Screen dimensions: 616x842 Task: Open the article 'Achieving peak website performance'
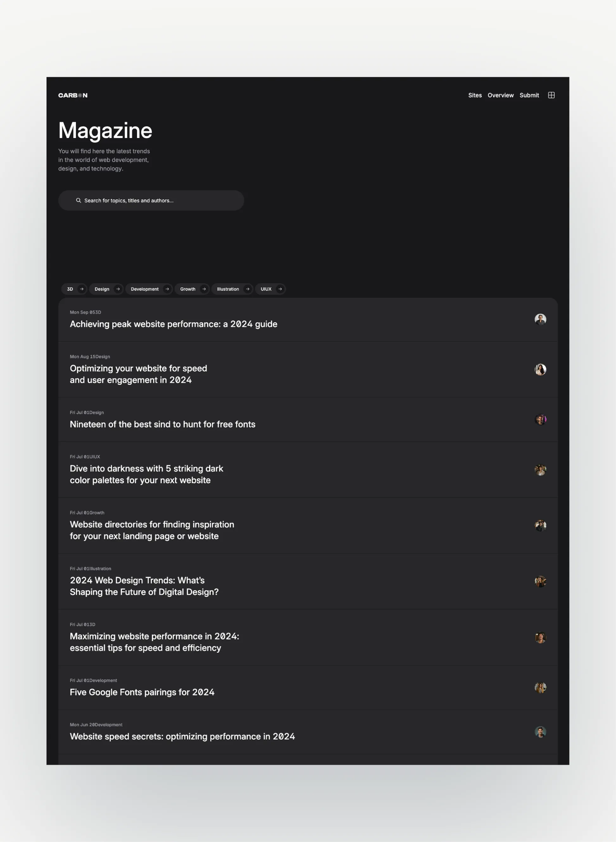click(173, 324)
